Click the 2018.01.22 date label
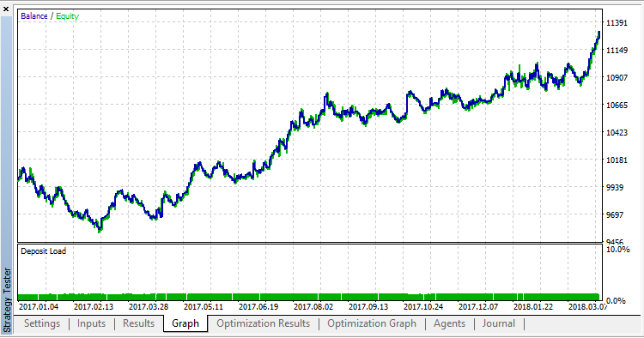Viewport: 644px width, 338px height. tap(533, 307)
